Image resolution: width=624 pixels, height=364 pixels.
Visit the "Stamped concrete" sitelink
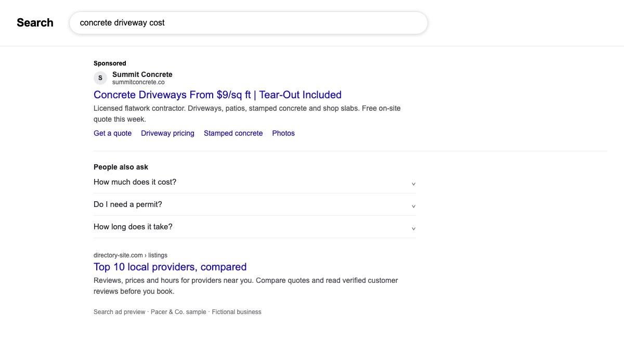(233, 133)
